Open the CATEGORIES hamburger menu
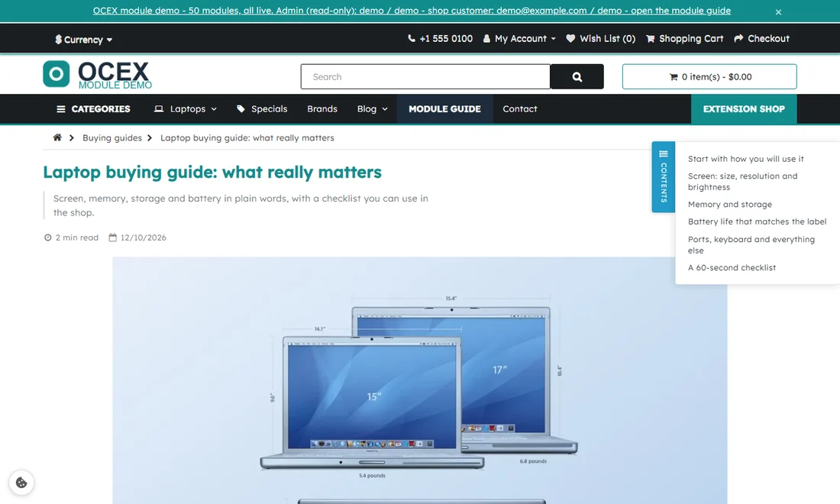The image size is (840, 504). (x=93, y=108)
